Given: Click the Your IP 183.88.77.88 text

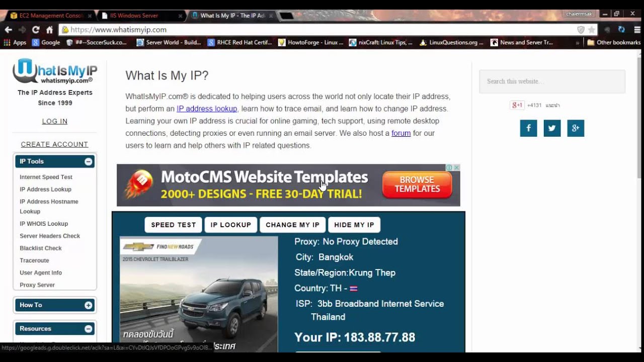Looking at the screenshot, I should 355,337.
